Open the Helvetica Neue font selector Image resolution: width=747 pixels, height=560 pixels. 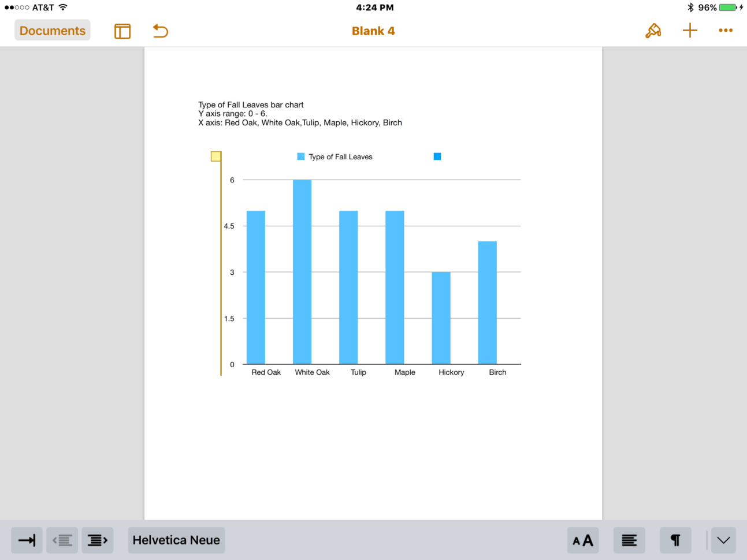(x=176, y=540)
